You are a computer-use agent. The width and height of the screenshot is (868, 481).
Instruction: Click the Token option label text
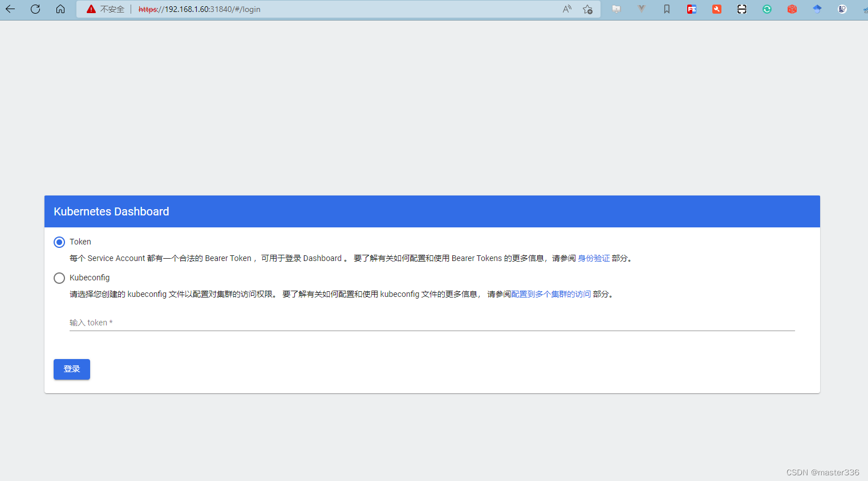80,242
